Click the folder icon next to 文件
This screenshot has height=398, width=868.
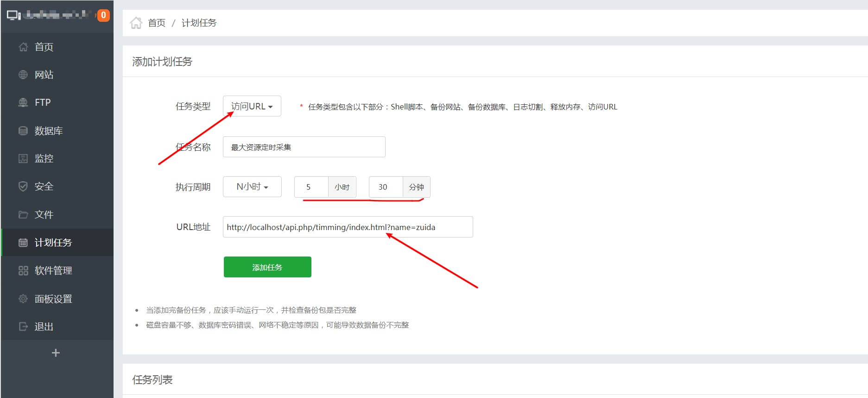(23, 215)
